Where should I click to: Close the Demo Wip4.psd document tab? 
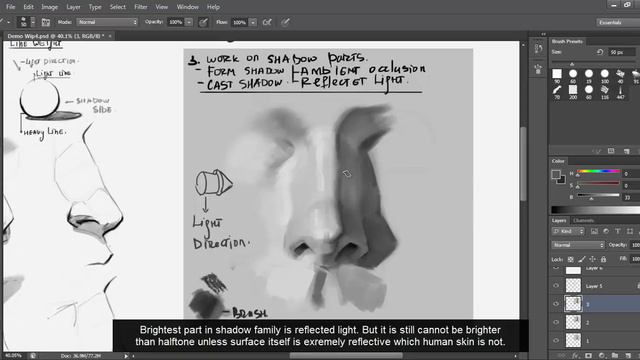click(110, 36)
